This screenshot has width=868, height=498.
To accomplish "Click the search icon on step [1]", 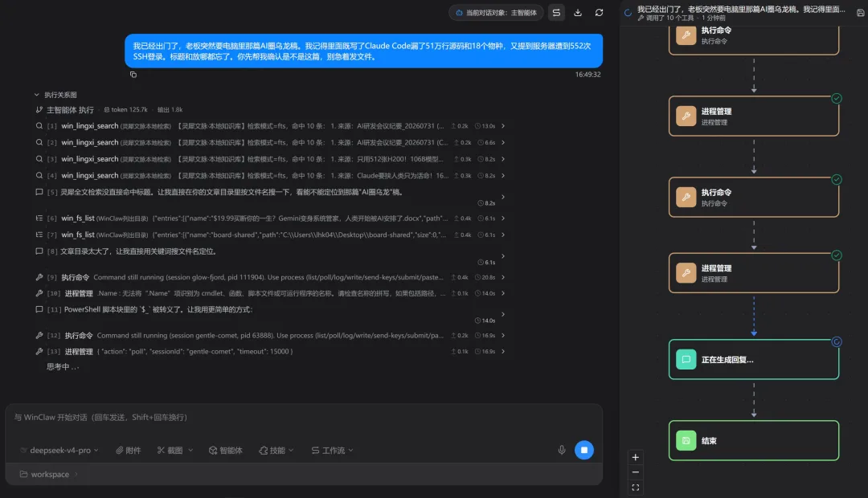I will click(39, 125).
